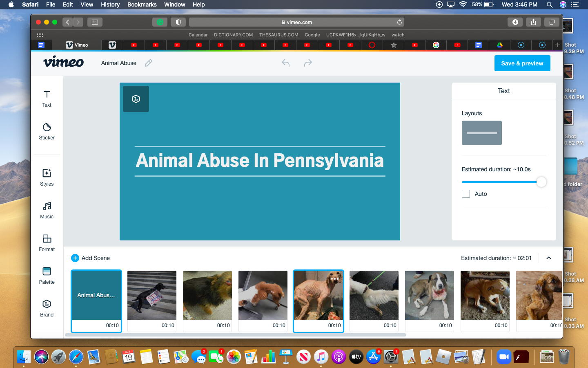Click the redo arrow
This screenshot has width=588, height=368.
coord(308,63)
